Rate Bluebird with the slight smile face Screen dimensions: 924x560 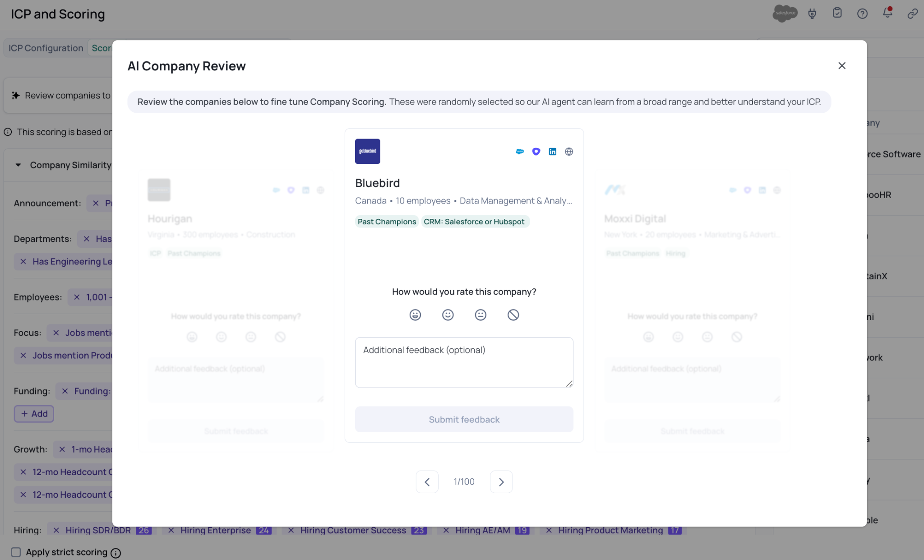pyautogui.click(x=448, y=315)
